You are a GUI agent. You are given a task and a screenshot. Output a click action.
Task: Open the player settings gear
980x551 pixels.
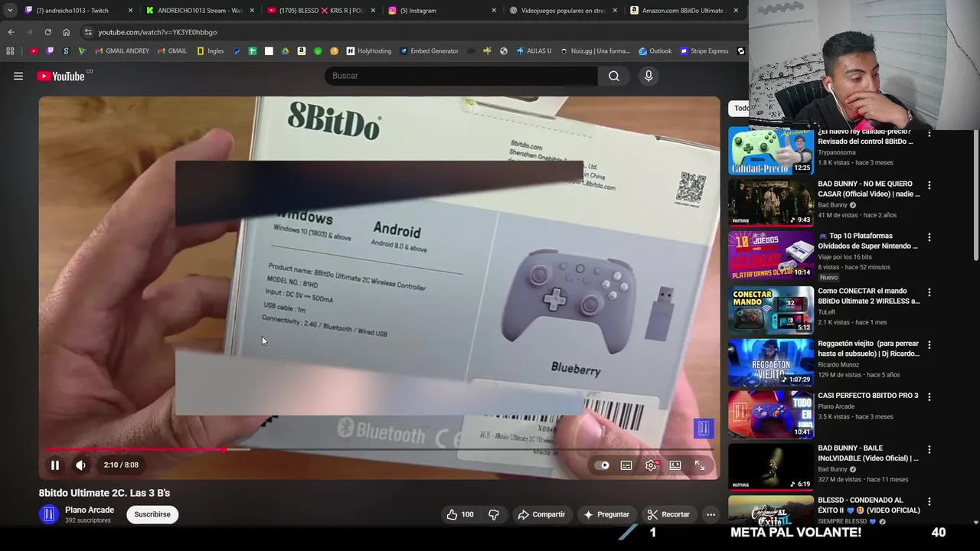point(651,465)
